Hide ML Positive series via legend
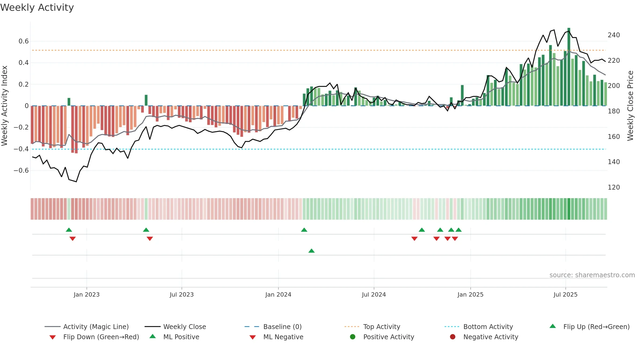The image size is (644, 362). (174, 337)
